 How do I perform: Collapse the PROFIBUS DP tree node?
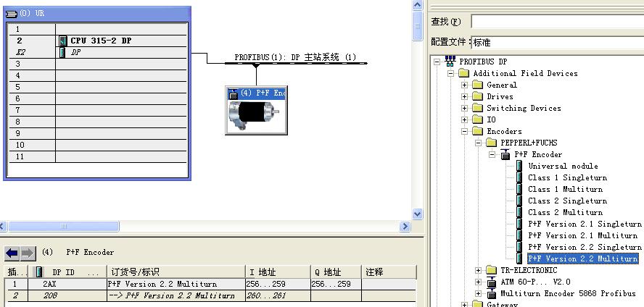click(x=437, y=62)
